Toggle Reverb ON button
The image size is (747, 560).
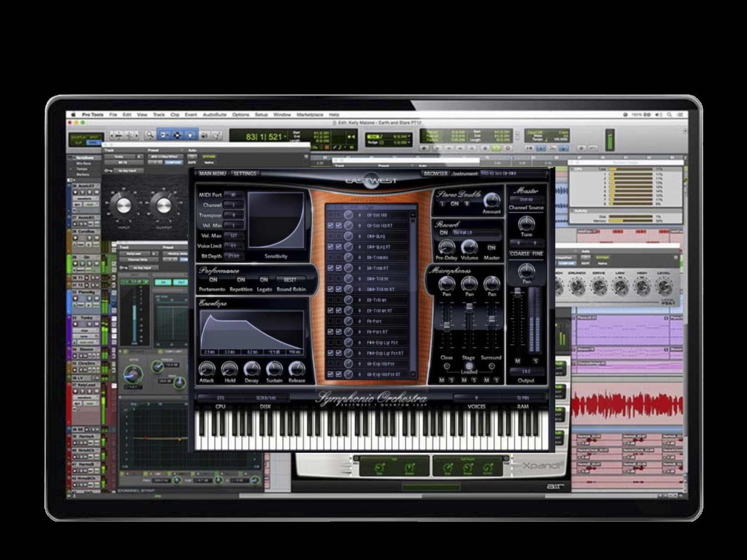click(444, 232)
